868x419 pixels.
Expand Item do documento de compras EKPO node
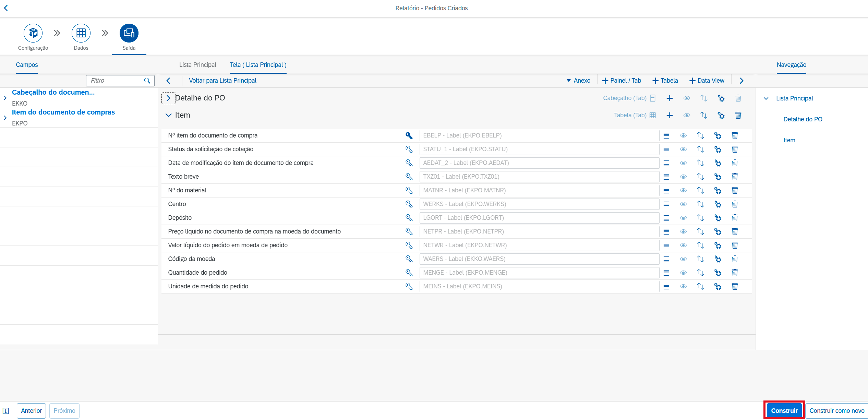point(5,118)
